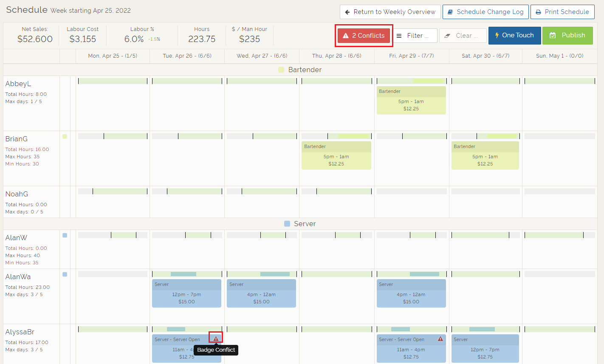Click BrianG's Thursday Bartender shift
The width and height of the screenshot is (604, 364).
click(x=336, y=156)
